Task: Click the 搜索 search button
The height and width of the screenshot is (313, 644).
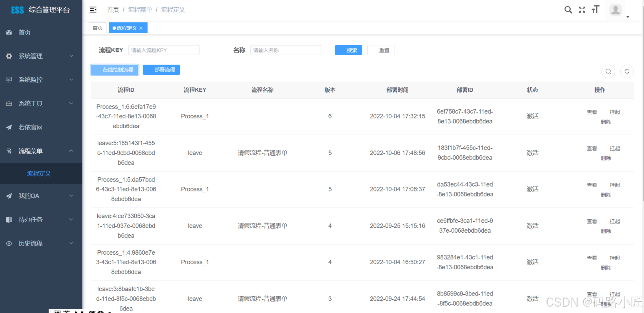Action: tap(349, 50)
